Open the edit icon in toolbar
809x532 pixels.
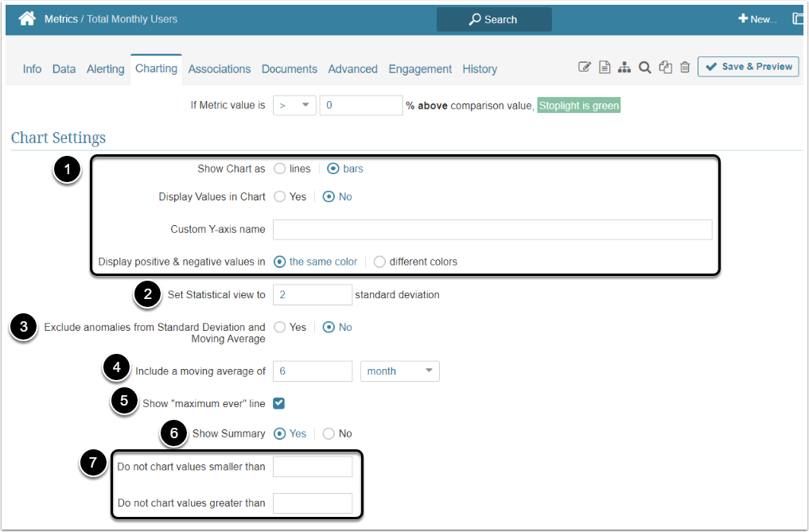click(584, 67)
